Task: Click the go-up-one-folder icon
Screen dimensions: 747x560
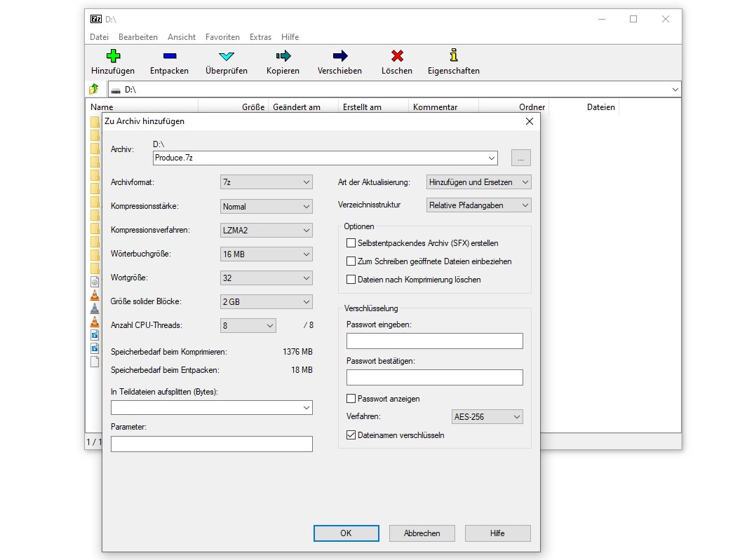Action: click(94, 89)
